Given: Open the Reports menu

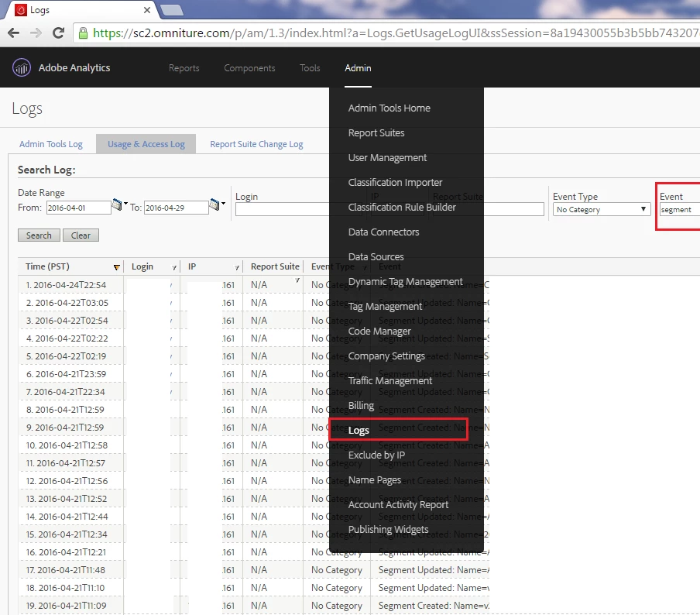Looking at the screenshot, I should [x=184, y=68].
